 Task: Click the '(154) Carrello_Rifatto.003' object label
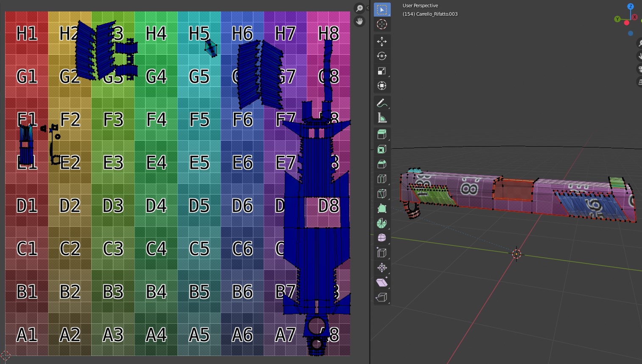pos(430,14)
